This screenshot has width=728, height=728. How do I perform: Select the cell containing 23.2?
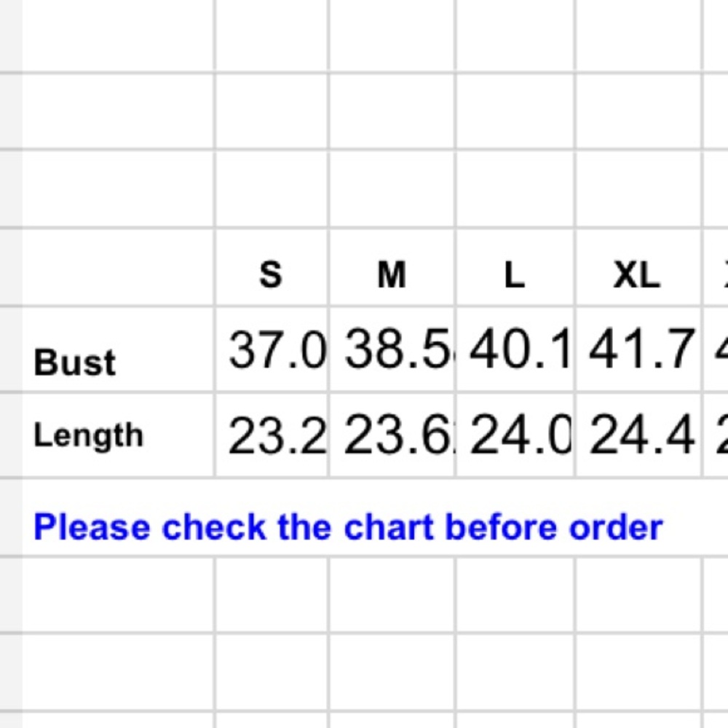(x=272, y=435)
